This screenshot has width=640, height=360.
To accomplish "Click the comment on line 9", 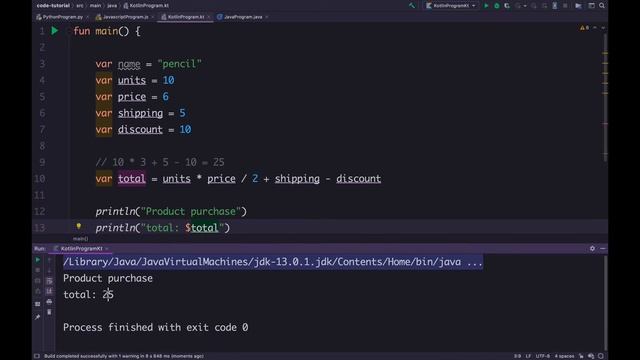I will click(x=160, y=162).
